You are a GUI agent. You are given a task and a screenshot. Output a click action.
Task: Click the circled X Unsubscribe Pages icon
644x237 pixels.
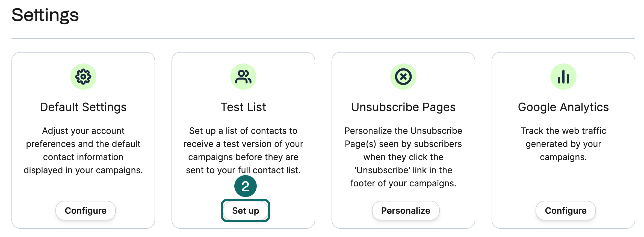pyautogui.click(x=403, y=77)
